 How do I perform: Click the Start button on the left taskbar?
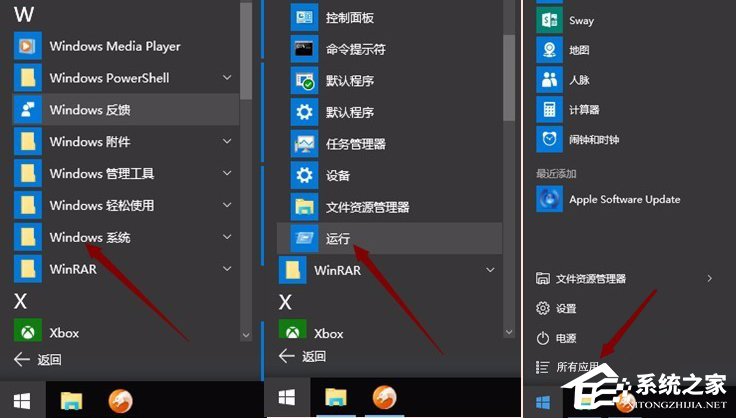tap(22, 401)
